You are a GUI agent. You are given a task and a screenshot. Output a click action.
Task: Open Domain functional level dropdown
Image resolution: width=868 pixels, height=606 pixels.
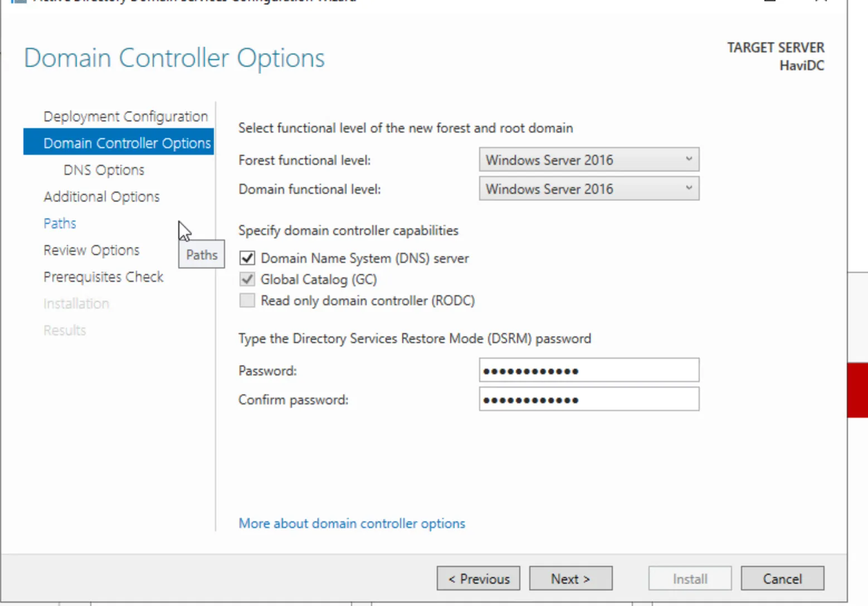pyautogui.click(x=588, y=189)
